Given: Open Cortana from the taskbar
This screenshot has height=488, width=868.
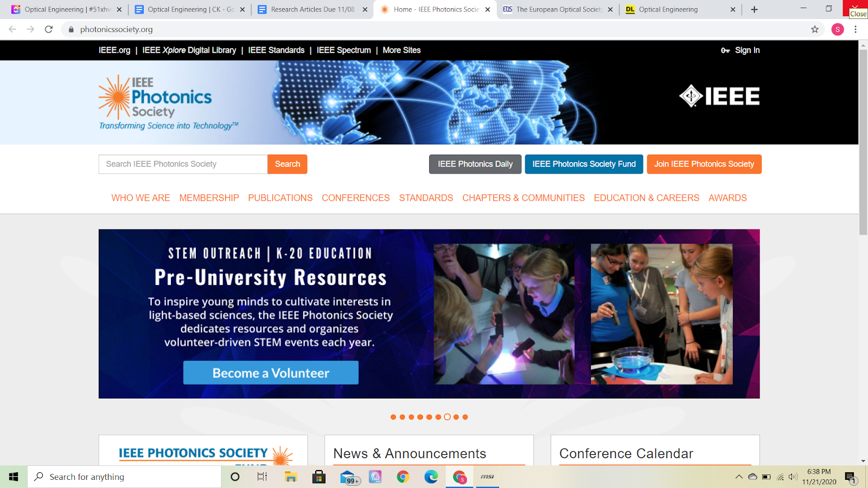Looking at the screenshot, I should 235,477.
